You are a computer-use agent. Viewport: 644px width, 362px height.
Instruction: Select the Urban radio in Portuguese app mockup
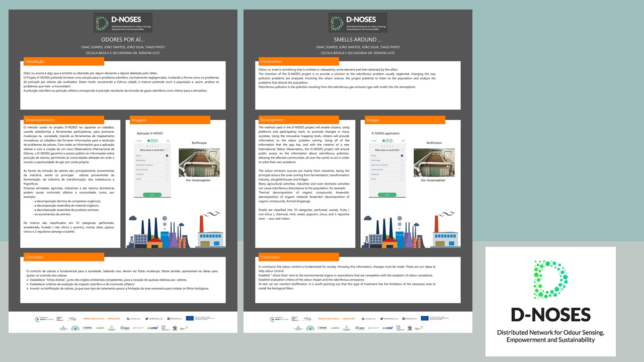(x=167, y=178)
